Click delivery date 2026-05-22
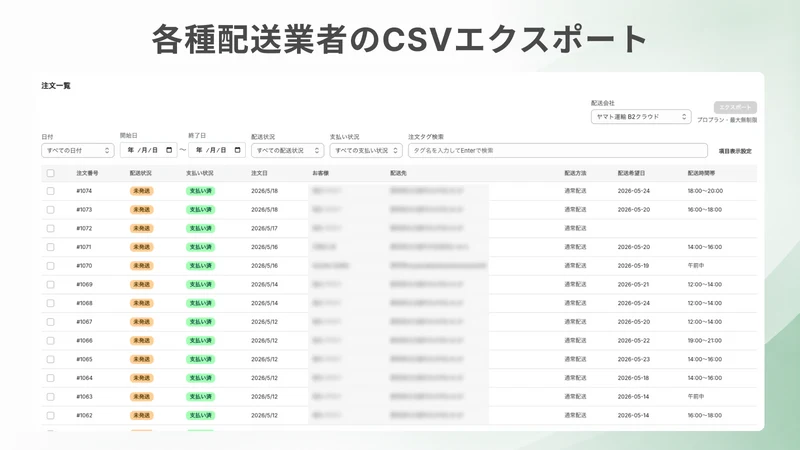This screenshot has width=800, height=450. [634, 340]
